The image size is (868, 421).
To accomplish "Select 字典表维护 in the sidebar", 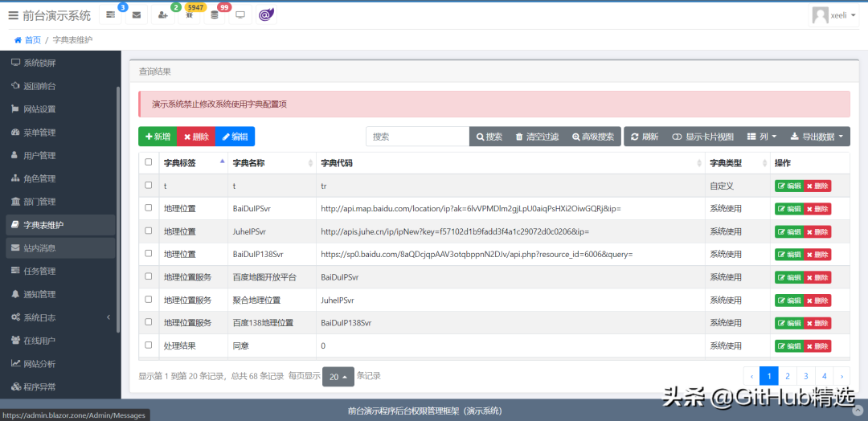I will click(x=60, y=225).
